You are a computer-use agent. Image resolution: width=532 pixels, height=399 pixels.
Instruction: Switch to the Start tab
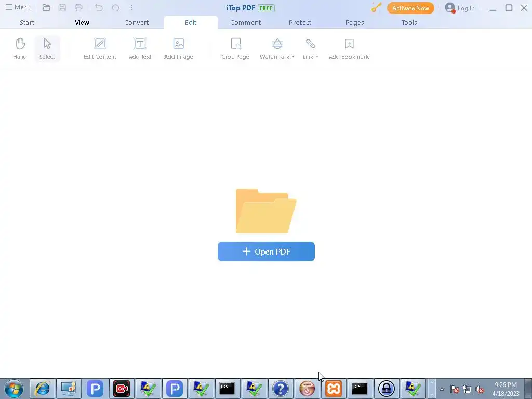tap(27, 22)
